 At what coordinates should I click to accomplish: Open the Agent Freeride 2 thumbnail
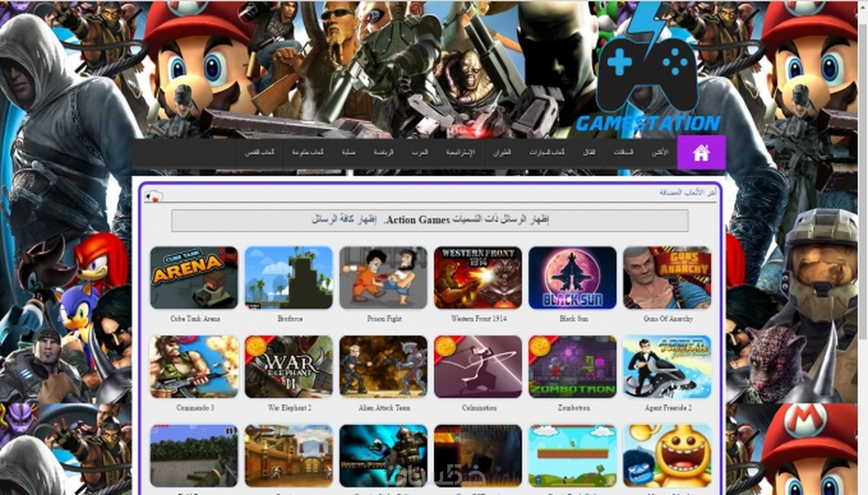[x=667, y=366]
